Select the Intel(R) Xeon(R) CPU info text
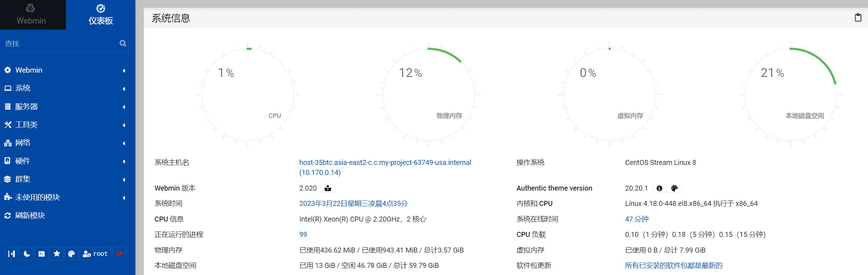The height and width of the screenshot is (275, 868). [363, 219]
